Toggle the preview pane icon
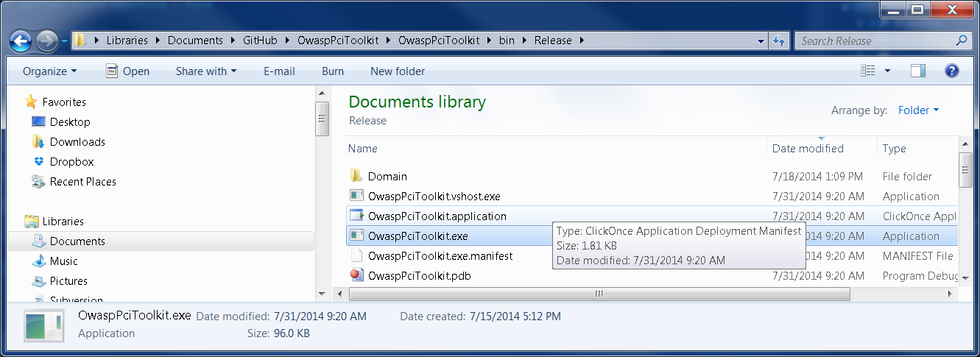 point(917,71)
